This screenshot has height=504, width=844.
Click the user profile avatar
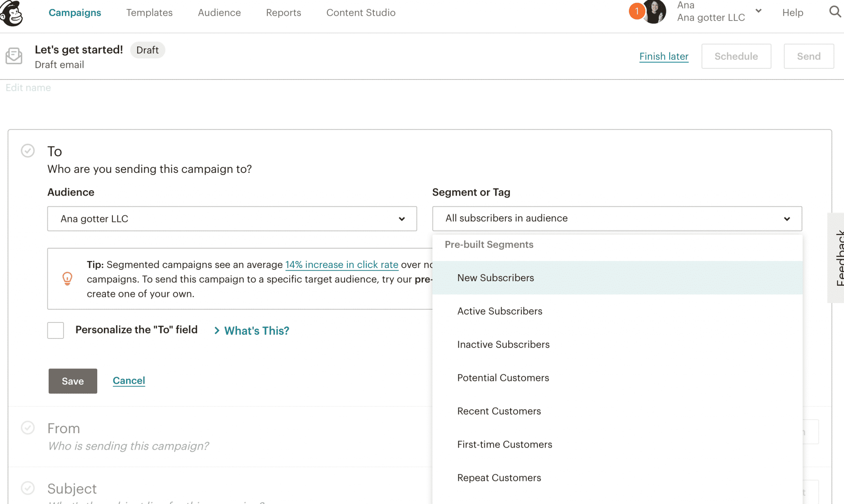click(x=655, y=12)
